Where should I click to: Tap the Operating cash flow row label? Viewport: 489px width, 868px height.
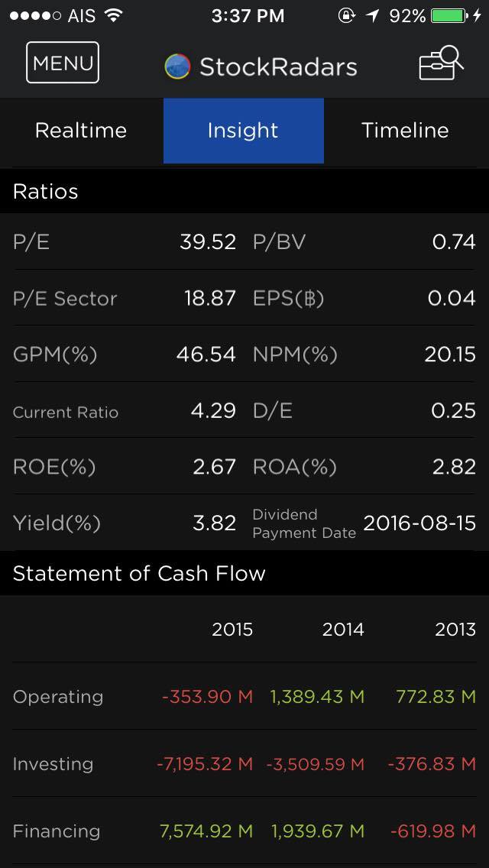click(x=58, y=696)
